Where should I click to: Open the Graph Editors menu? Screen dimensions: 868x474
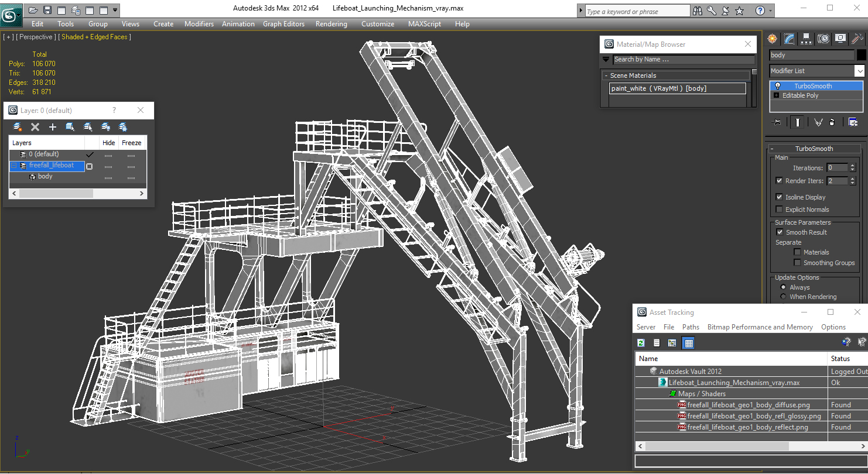coord(283,24)
